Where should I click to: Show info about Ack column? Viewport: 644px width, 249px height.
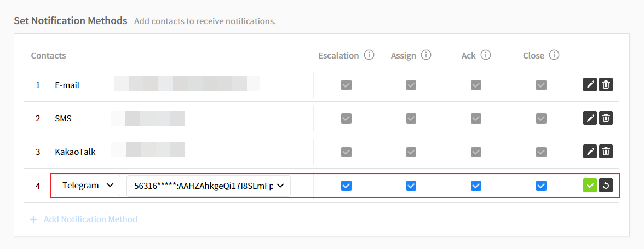pyautogui.click(x=485, y=55)
